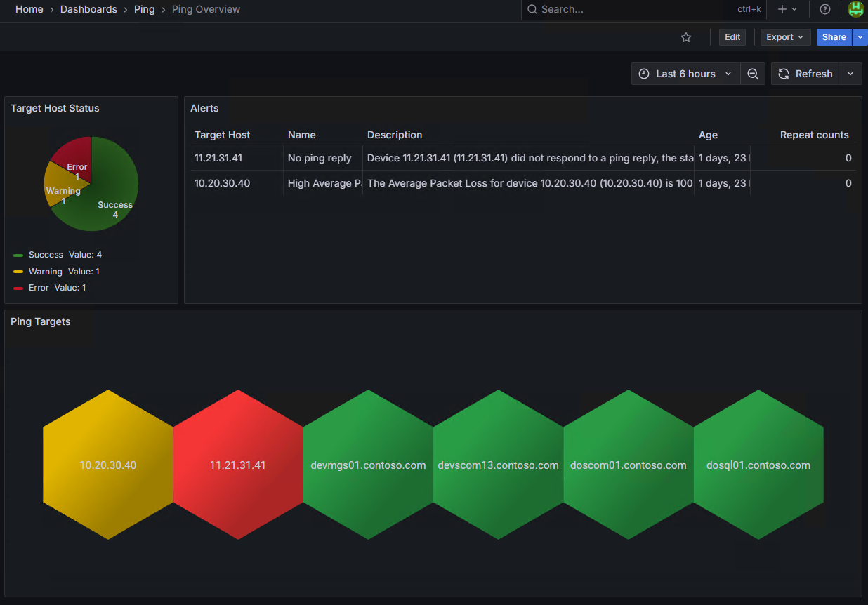The height and width of the screenshot is (605, 868).
Task: Open the Last 6 hours time picker
Action: click(x=685, y=74)
